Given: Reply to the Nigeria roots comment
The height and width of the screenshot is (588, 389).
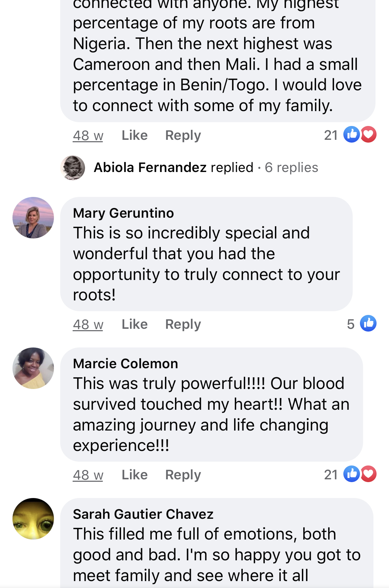Looking at the screenshot, I should 183,135.
